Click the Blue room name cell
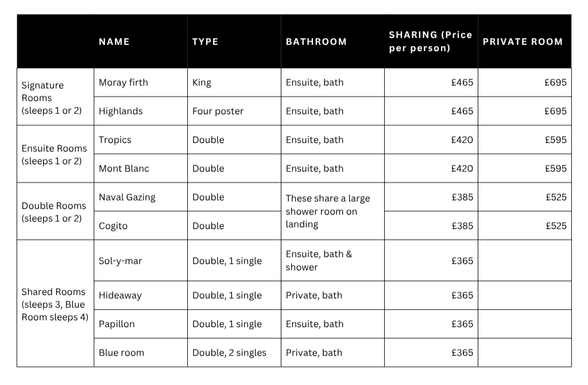 click(141, 352)
